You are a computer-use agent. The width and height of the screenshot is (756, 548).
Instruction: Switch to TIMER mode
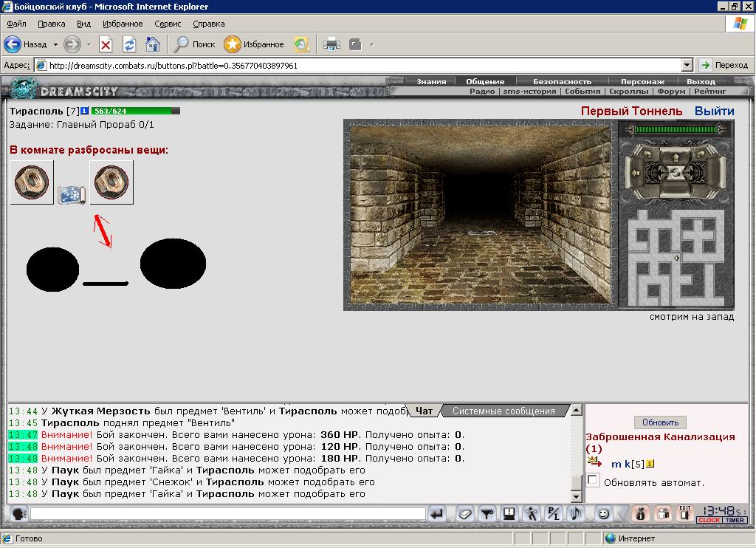(x=735, y=520)
